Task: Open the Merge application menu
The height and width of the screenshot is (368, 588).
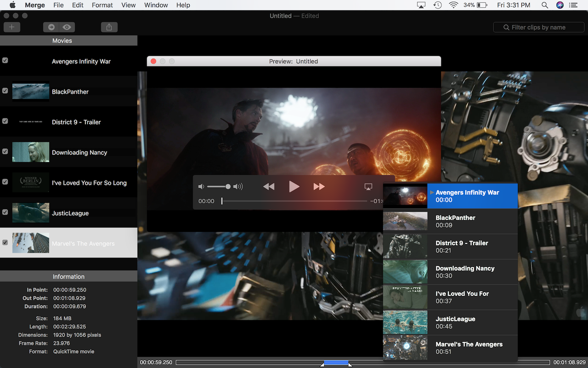Action: coord(34,5)
